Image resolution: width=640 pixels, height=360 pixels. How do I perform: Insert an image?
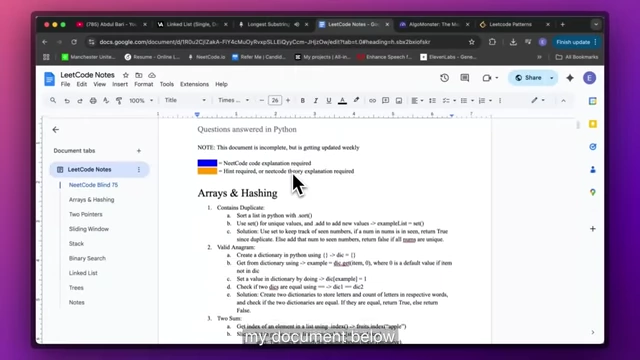399,100
